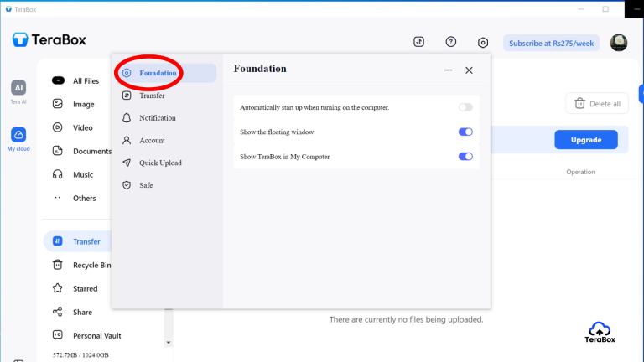Open the user profile avatar
This screenshot has width=644, height=362.
coord(619,43)
